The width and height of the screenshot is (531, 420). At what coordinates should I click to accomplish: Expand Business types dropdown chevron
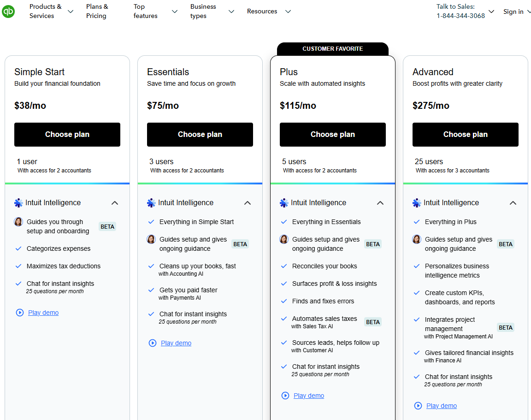(x=231, y=12)
